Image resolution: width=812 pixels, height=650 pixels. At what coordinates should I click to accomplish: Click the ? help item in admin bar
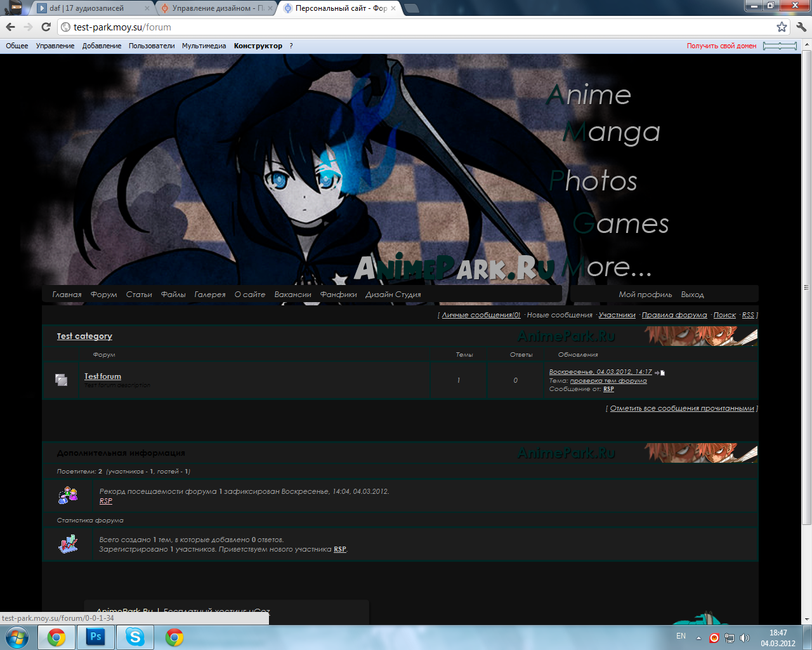[x=291, y=46]
